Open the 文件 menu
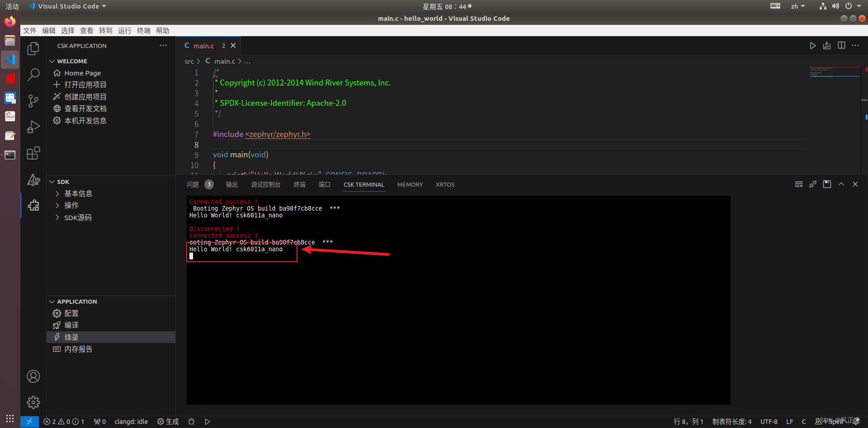Viewport: 868px width, 428px height. tap(30, 31)
